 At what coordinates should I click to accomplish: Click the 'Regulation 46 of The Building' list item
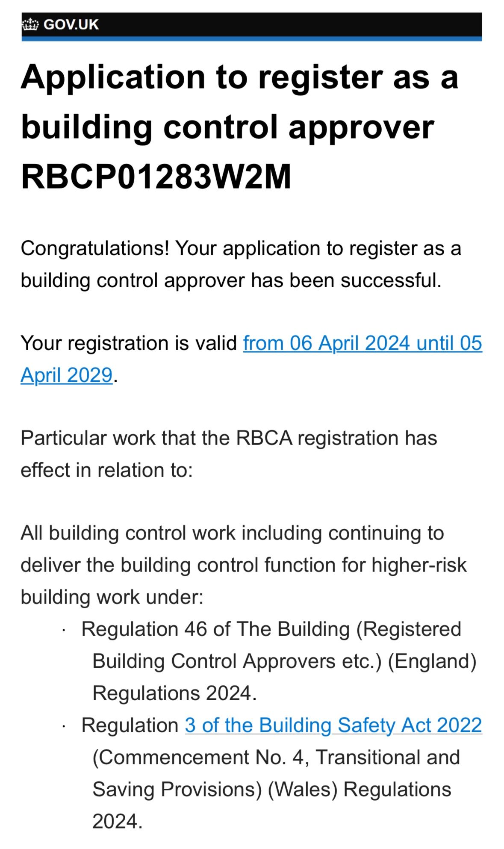tap(271, 629)
